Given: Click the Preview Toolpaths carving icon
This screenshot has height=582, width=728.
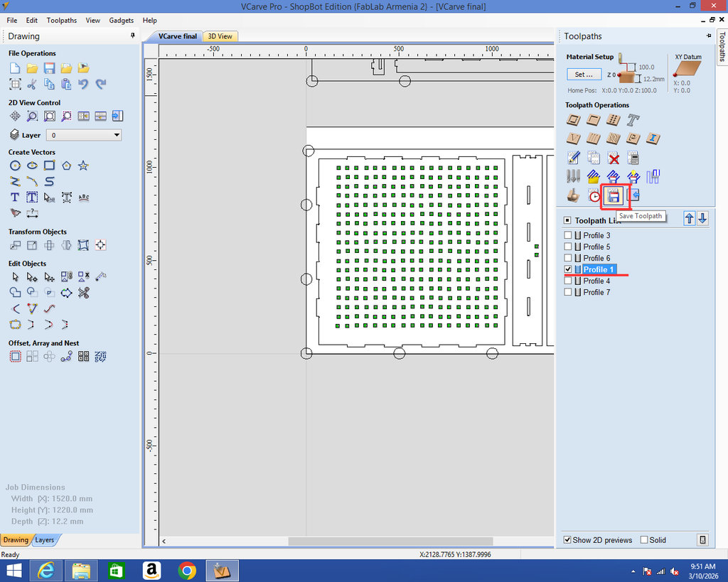Looking at the screenshot, I should point(574,196).
